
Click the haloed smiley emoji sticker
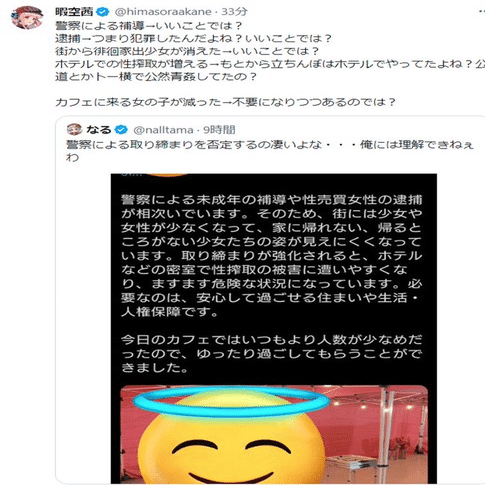pyautogui.click(x=232, y=435)
